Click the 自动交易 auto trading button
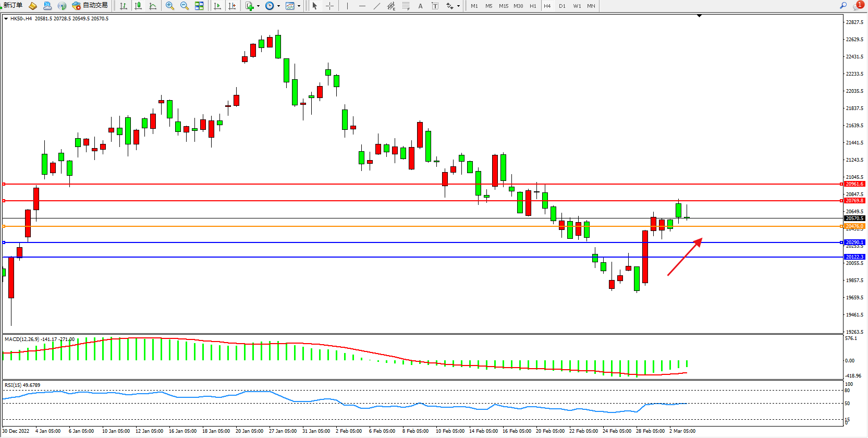The height and width of the screenshot is (438, 868). (90, 5)
